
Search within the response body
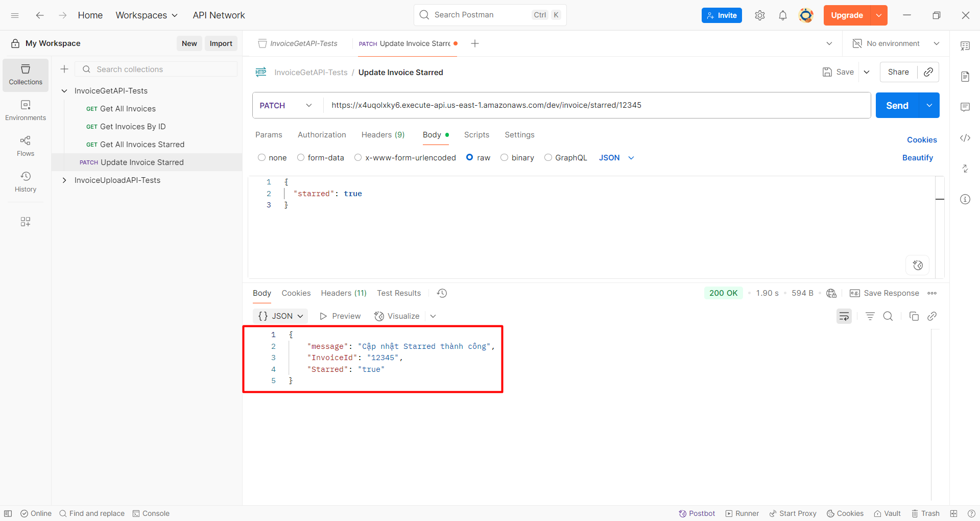tap(888, 316)
